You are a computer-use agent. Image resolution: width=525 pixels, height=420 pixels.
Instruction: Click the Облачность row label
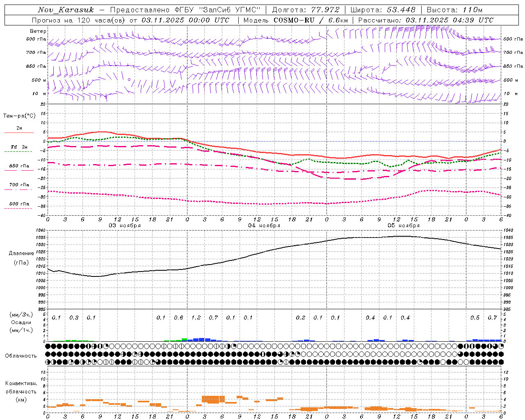[21, 356]
